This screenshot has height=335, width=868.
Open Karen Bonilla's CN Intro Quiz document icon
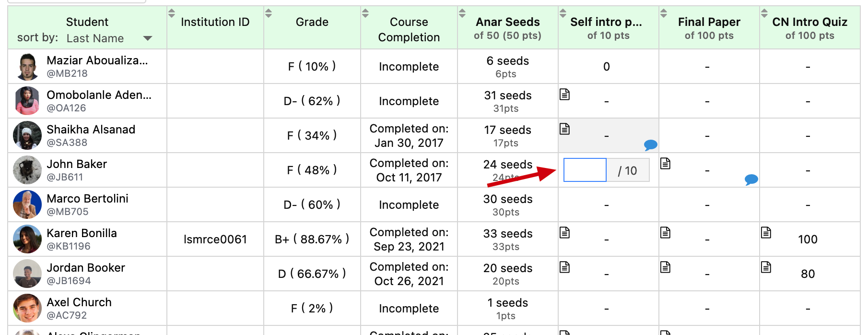pyautogui.click(x=766, y=233)
